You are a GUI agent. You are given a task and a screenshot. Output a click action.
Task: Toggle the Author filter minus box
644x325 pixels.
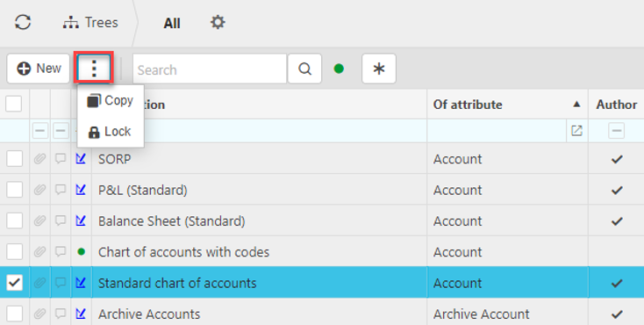click(x=617, y=131)
